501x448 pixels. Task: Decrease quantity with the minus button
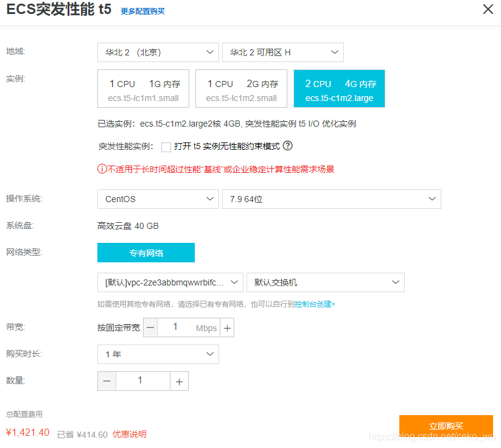click(107, 381)
